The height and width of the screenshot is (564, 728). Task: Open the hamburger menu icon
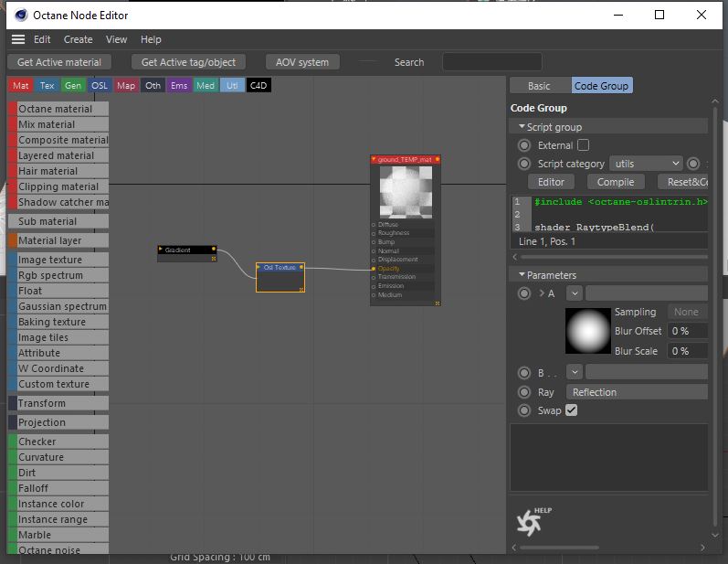click(x=18, y=39)
